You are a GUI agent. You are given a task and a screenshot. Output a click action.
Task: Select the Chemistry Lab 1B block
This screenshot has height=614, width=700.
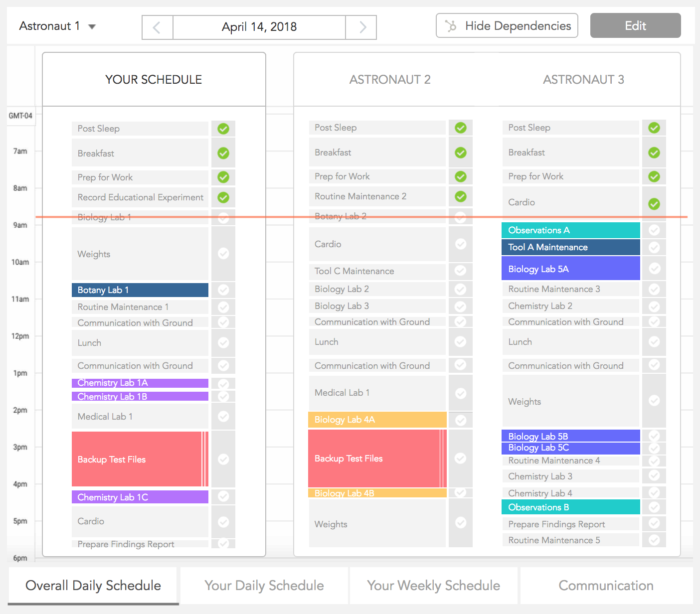click(x=140, y=396)
